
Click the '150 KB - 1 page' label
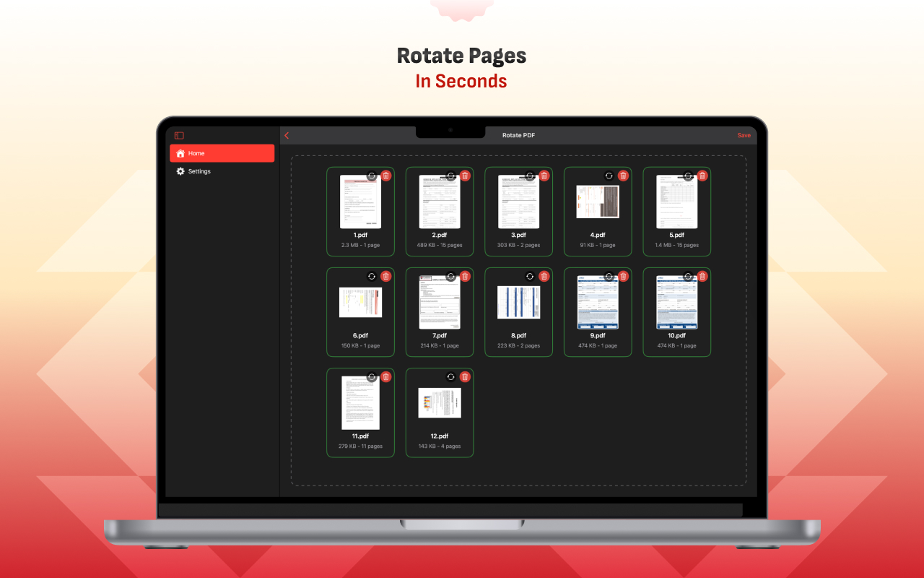[x=360, y=346]
